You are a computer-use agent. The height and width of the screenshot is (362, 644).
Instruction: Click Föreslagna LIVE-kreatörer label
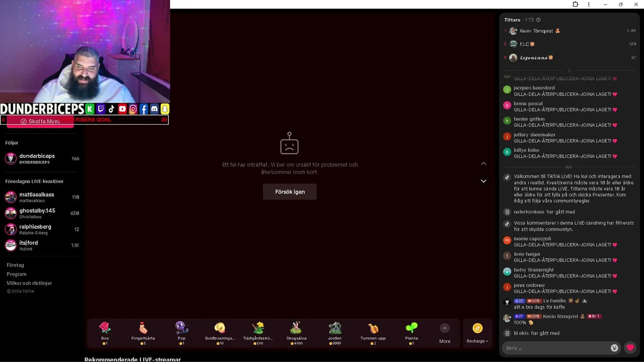[x=34, y=182]
